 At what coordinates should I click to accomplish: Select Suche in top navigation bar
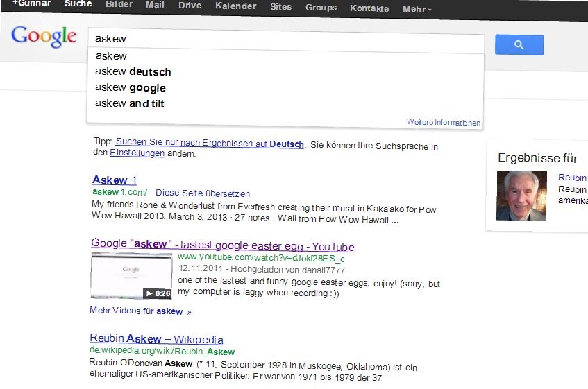tap(78, 3)
